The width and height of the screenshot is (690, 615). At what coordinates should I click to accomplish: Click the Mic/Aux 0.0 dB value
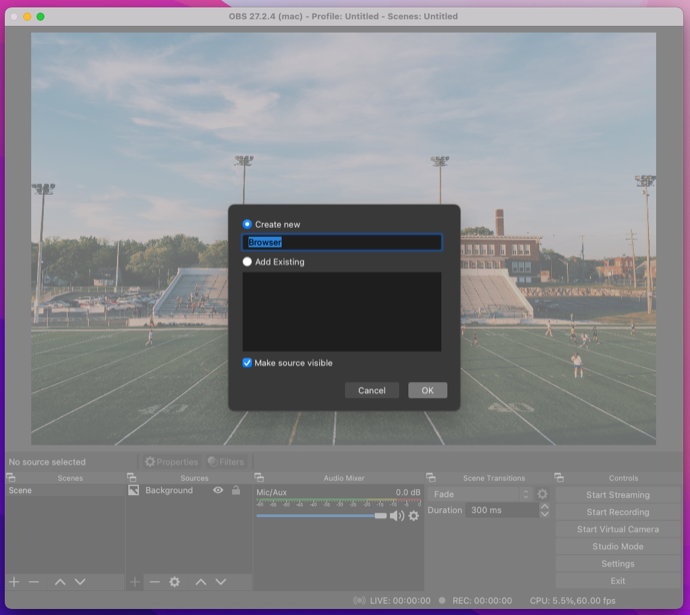click(x=408, y=492)
